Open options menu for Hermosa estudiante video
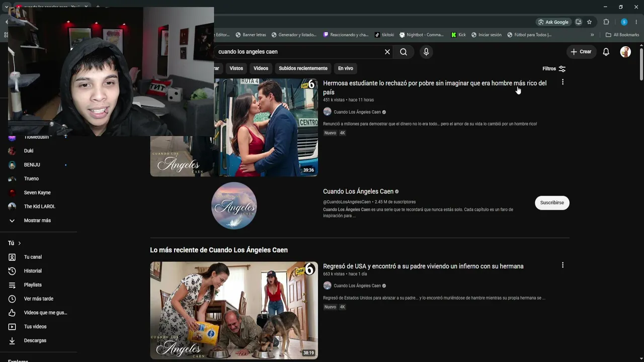Viewport: 644px width, 362px height. pyautogui.click(x=562, y=82)
